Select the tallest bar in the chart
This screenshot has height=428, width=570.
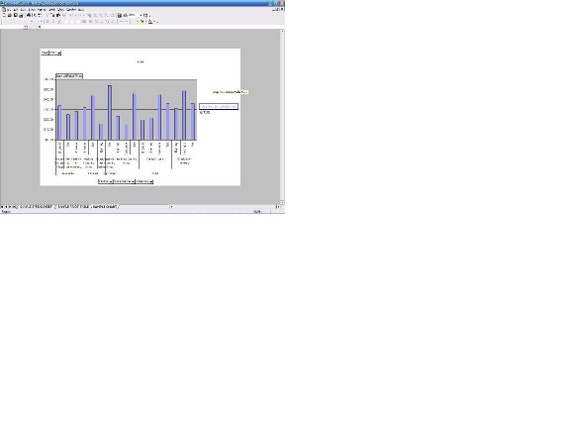tap(110, 112)
